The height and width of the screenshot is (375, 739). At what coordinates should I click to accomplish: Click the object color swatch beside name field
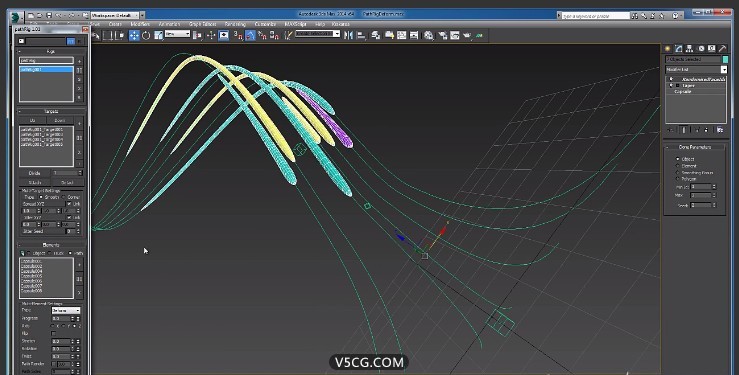(725, 59)
